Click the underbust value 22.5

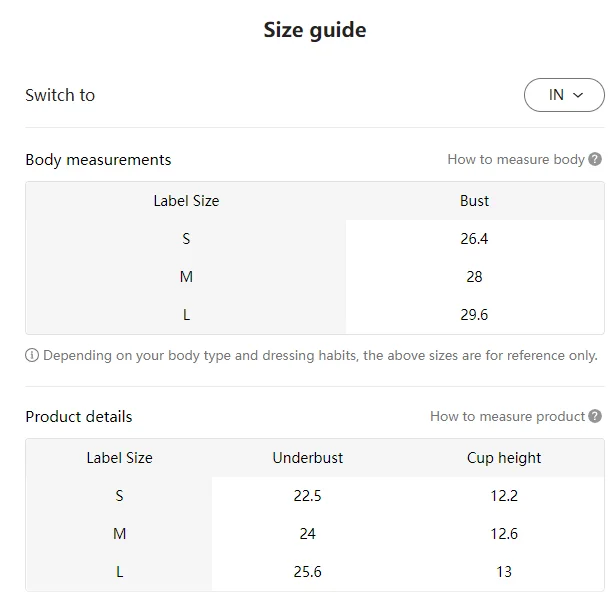click(x=307, y=496)
